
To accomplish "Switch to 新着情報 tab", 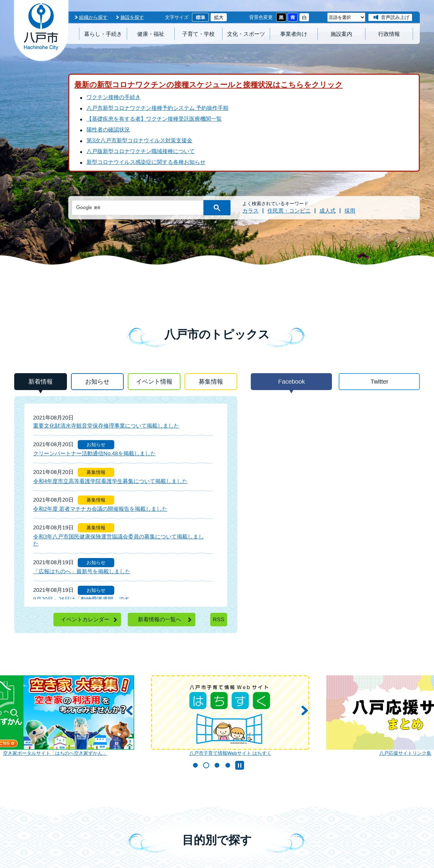I will pos(41,382).
